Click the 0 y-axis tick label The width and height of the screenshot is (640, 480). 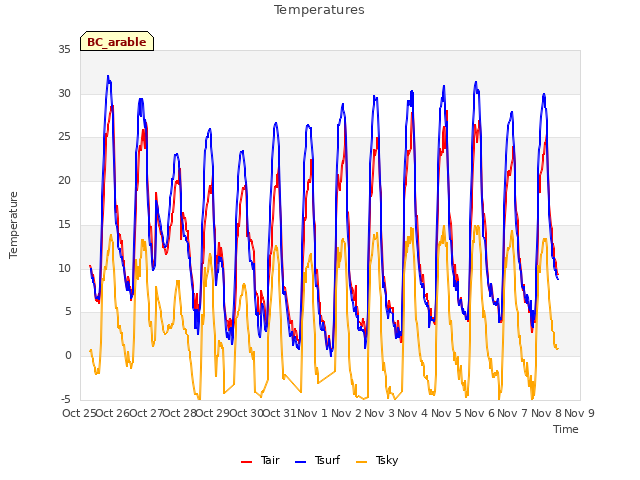click(68, 356)
